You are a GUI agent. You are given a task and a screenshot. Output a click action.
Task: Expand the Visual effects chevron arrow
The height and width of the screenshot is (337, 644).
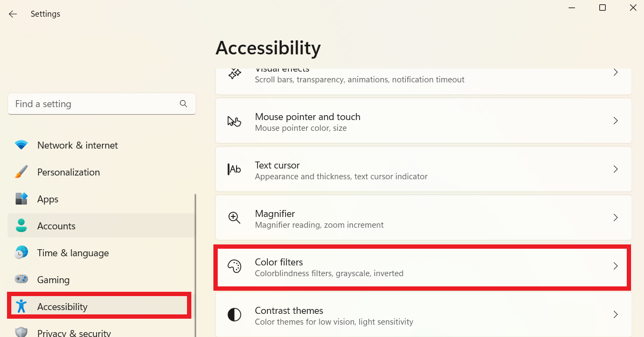point(615,73)
